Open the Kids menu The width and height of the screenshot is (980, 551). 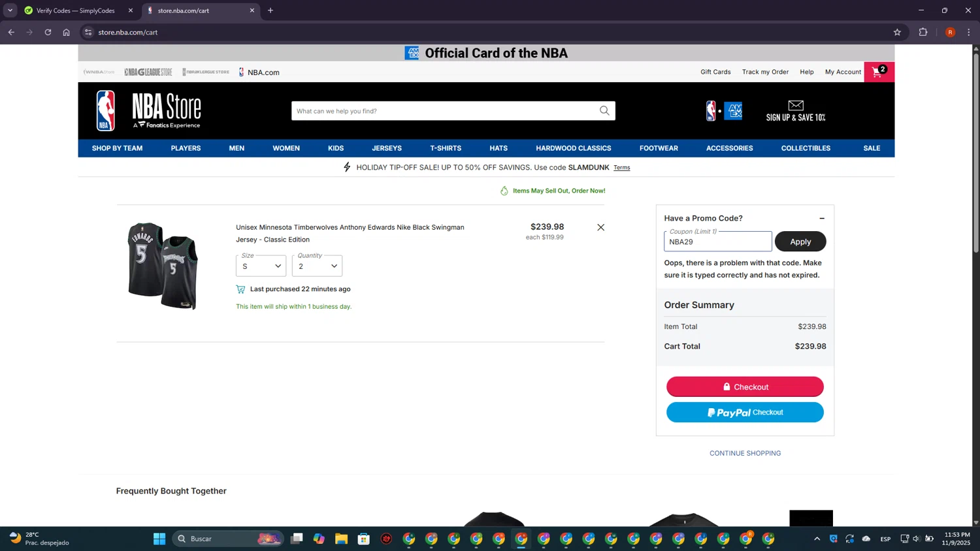point(336,148)
